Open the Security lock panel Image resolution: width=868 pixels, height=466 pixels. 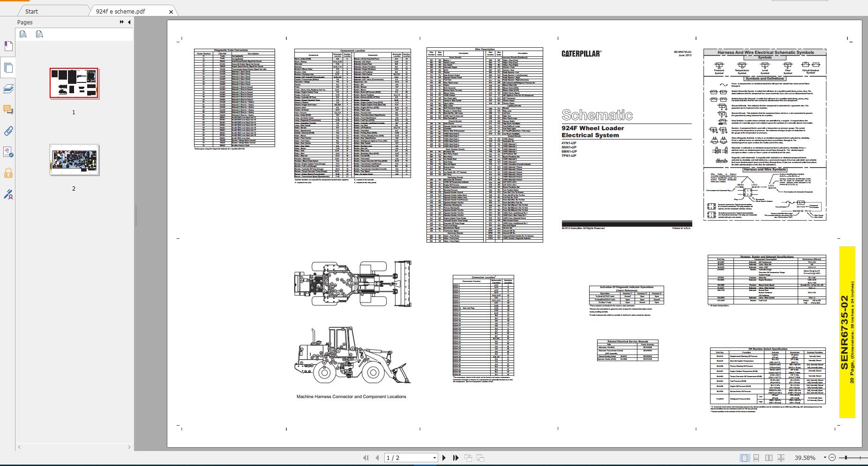[x=8, y=173]
